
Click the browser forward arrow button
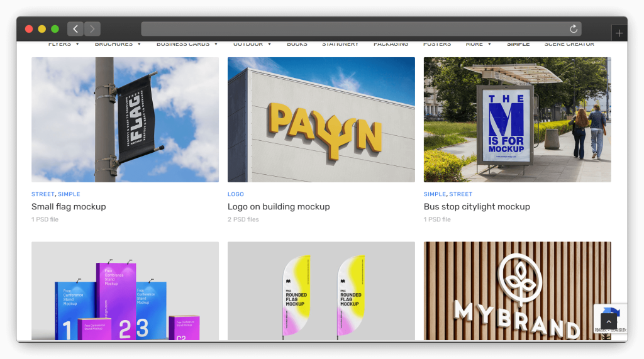coord(92,29)
